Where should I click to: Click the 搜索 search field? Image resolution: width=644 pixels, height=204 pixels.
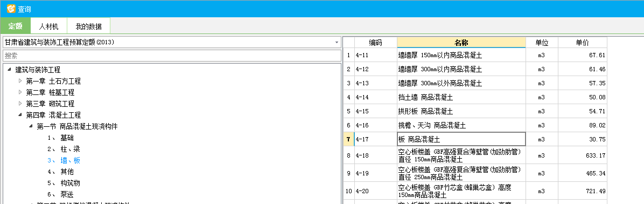tap(172, 56)
